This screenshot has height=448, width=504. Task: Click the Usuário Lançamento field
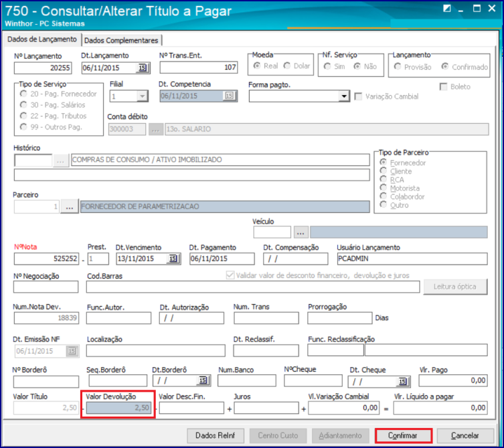pyautogui.click(x=412, y=258)
